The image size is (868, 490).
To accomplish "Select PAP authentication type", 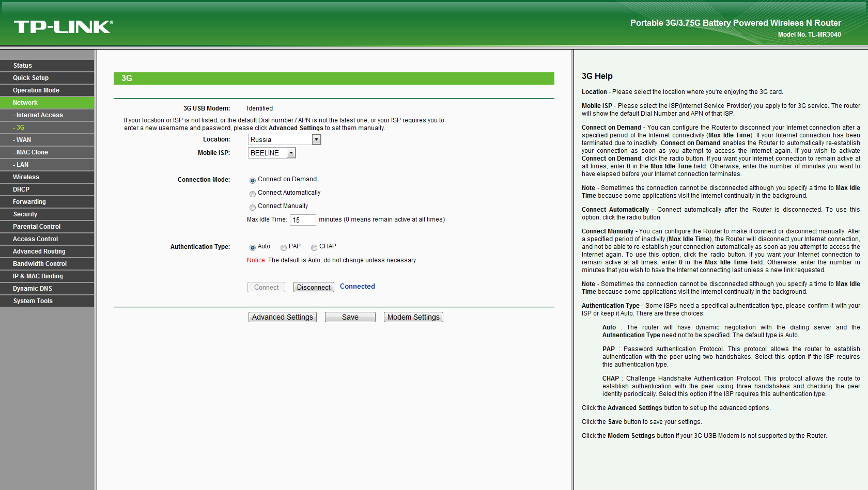I will click(x=284, y=247).
